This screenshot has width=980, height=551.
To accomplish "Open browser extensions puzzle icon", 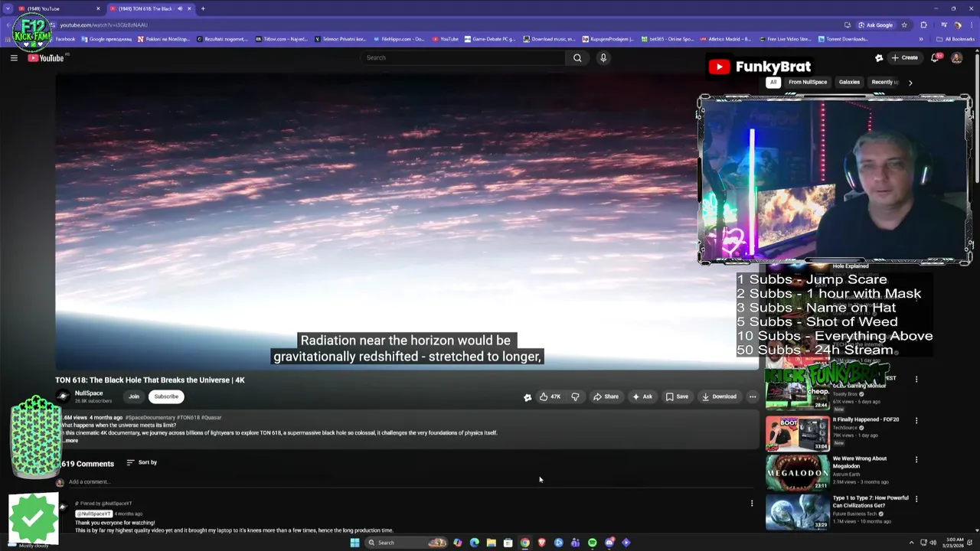I will tap(923, 24).
